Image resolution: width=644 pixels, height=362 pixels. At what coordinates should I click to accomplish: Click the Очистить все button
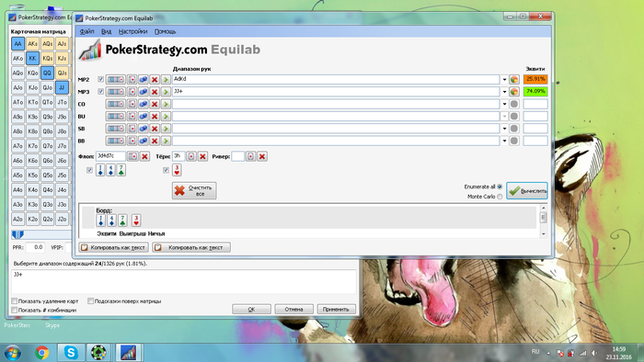[x=194, y=190]
